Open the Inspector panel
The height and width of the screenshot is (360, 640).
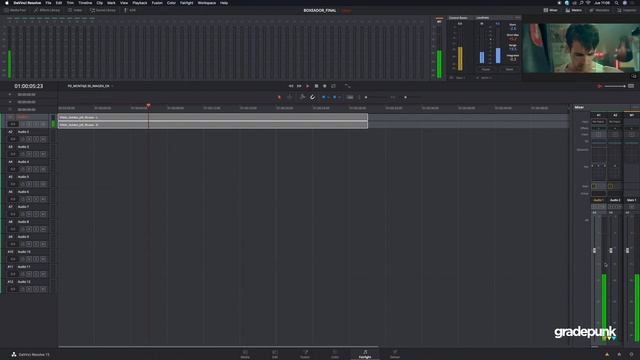627,10
